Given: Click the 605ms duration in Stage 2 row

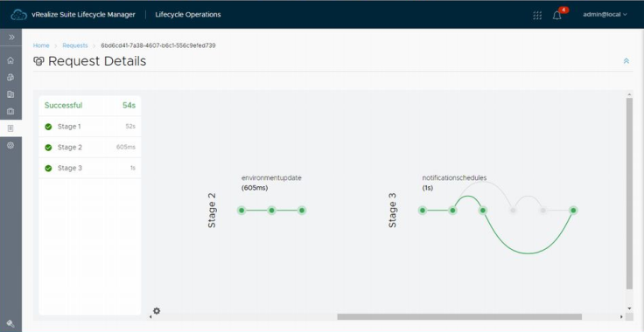Looking at the screenshot, I should (126, 147).
